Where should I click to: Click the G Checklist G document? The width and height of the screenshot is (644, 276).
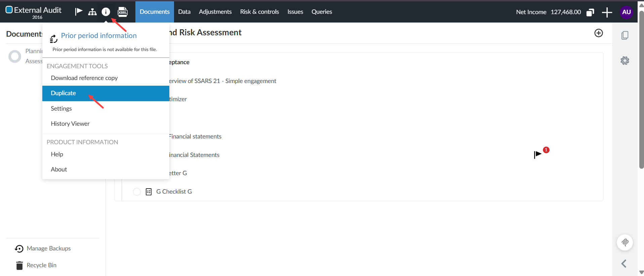pyautogui.click(x=174, y=192)
